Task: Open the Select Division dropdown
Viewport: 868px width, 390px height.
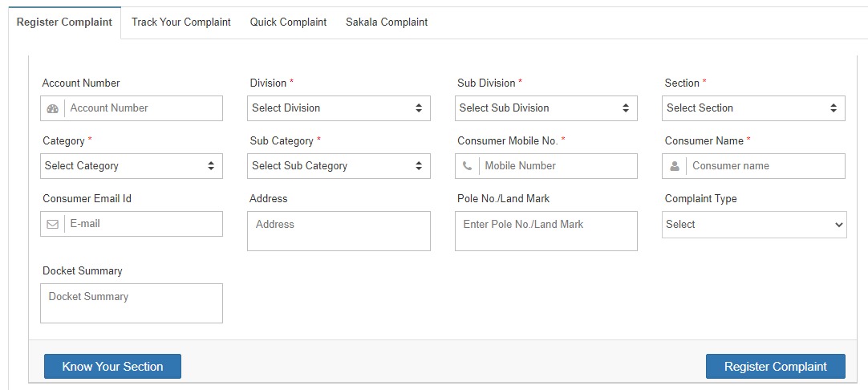Action: click(339, 108)
